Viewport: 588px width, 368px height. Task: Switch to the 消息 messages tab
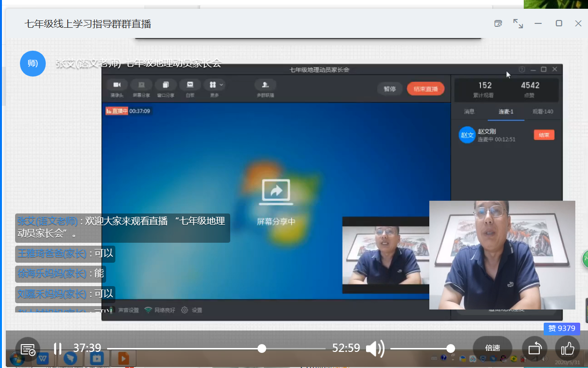(469, 112)
